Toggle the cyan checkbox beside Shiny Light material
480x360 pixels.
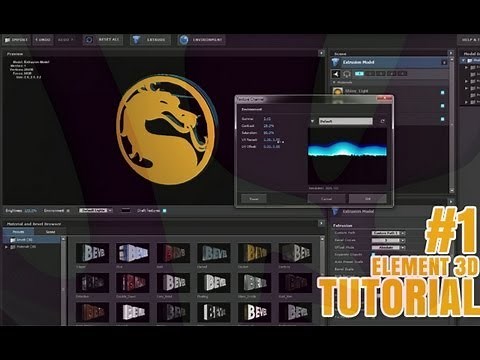coord(443,92)
